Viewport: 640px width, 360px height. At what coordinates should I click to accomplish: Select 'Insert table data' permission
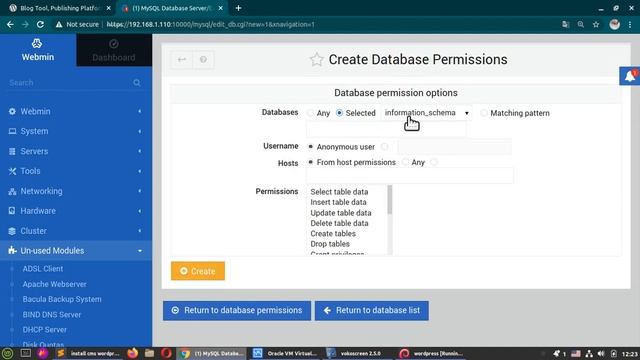tap(338, 202)
